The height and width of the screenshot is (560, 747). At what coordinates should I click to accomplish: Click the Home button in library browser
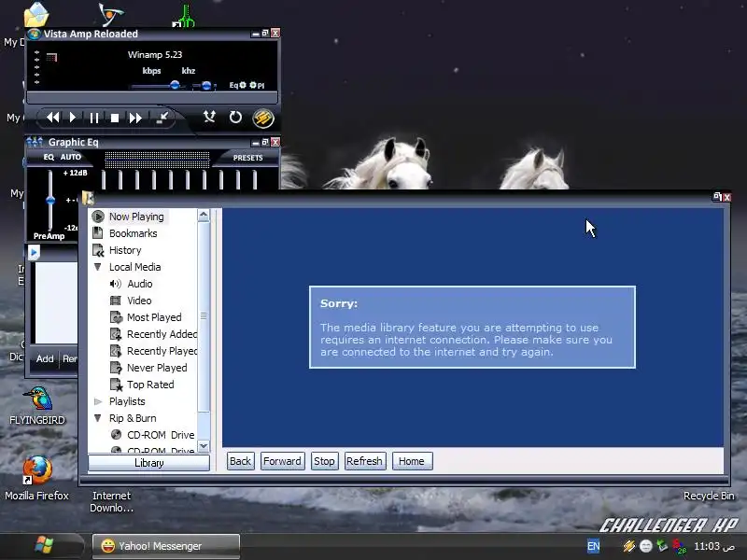coord(412,461)
